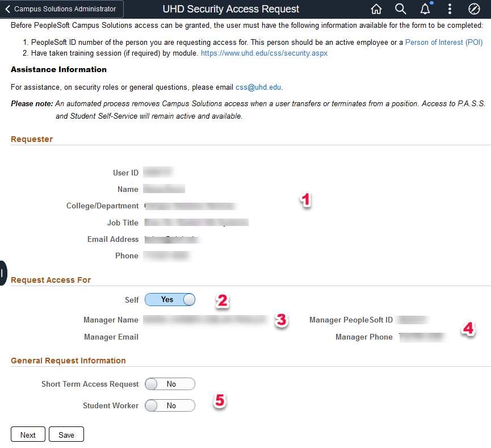The image size is (491, 448).
Task: Open the Home icon
Action: click(x=376, y=9)
